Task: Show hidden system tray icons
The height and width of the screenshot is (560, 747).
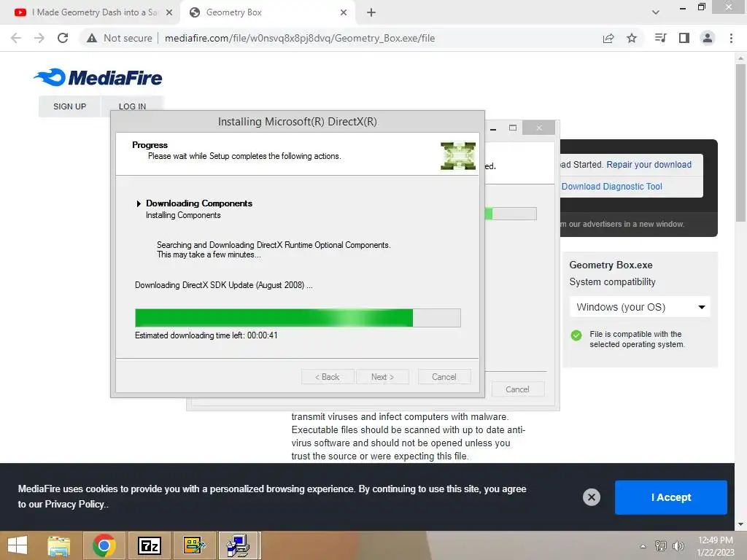Action: (x=643, y=545)
